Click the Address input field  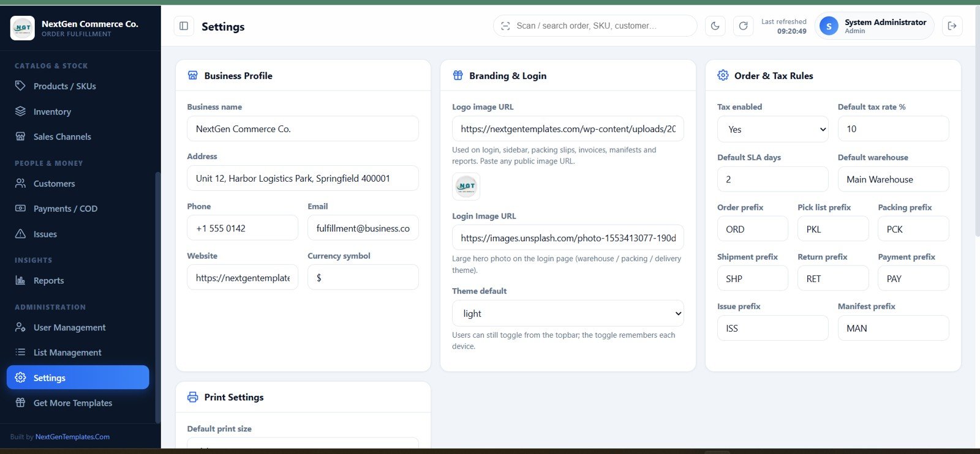[303, 178]
